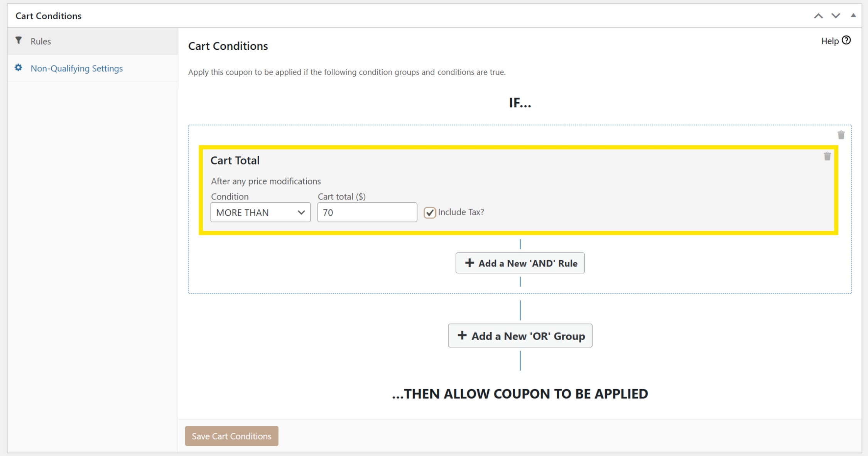Collapse the Cart Conditions panel with the triangle toggle
Image resolution: width=868 pixels, height=456 pixels.
pyautogui.click(x=853, y=15)
